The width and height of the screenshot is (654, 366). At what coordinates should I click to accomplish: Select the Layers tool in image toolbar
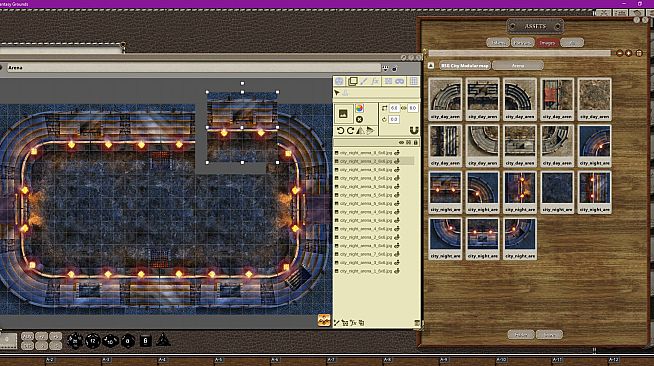tap(353, 81)
